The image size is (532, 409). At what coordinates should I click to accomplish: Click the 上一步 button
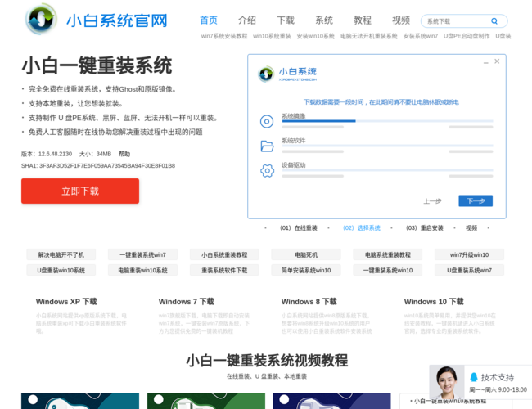click(x=432, y=201)
